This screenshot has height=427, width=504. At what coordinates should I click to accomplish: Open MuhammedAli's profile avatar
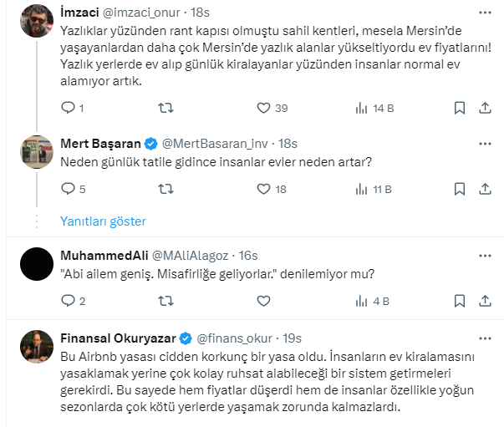coord(38,266)
